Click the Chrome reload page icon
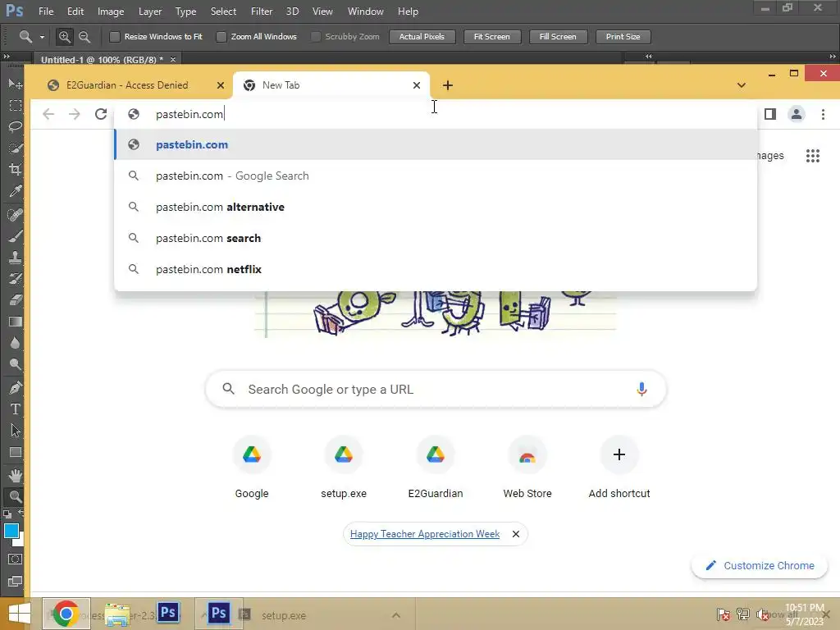This screenshot has width=840, height=630. (101, 114)
